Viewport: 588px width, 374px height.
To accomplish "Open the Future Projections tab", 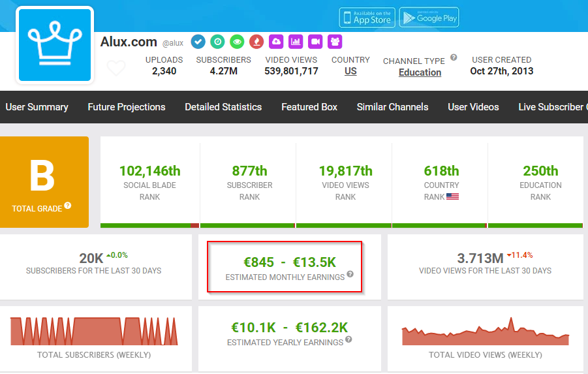I will point(127,107).
